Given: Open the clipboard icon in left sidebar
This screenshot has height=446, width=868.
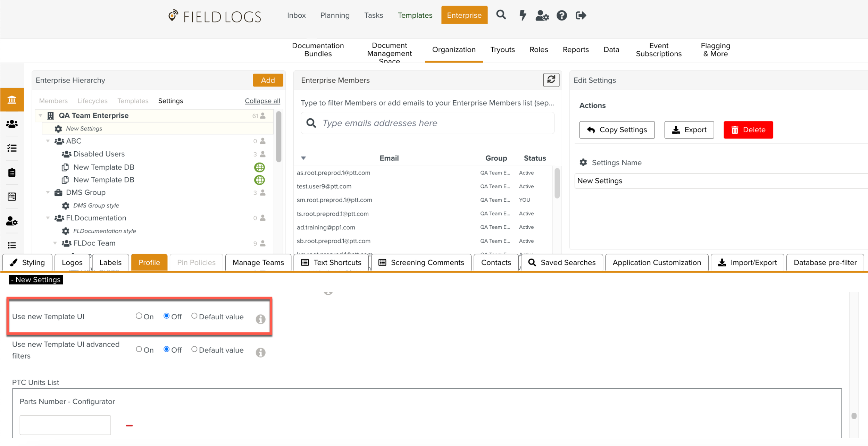Looking at the screenshot, I should [12, 172].
